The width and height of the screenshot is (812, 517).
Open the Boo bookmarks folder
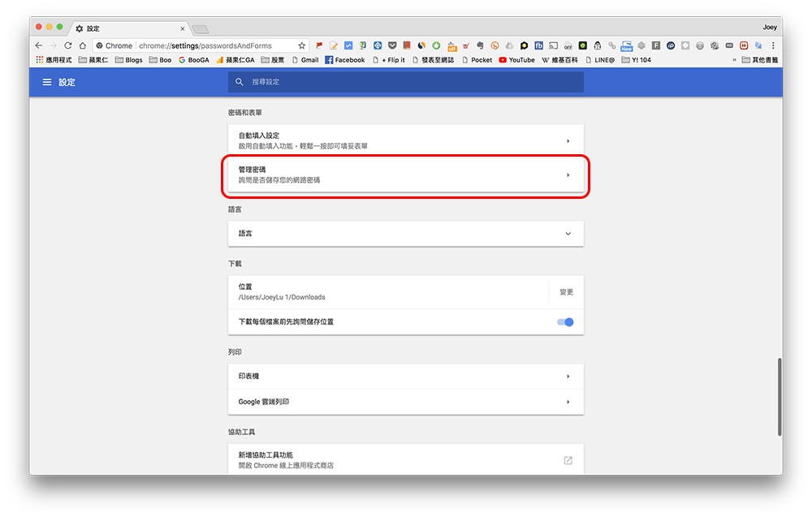pyautogui.click(x=160, y=60)
